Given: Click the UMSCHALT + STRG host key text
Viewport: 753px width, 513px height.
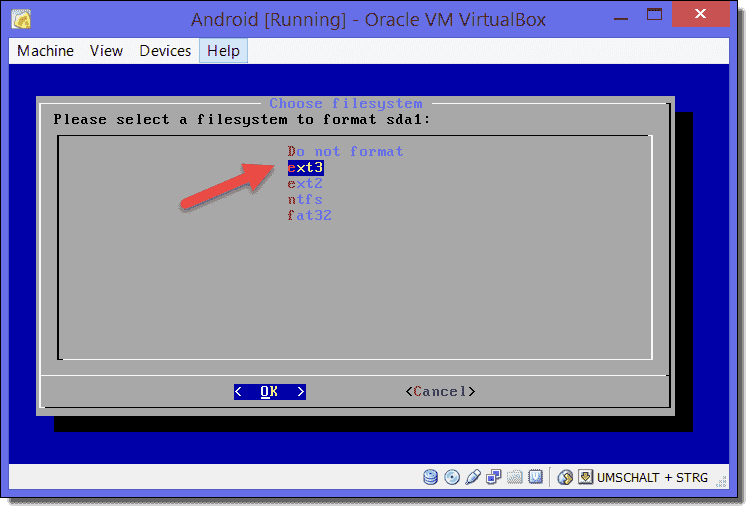Looking at the screenshot, I should (x=652, y=477).
